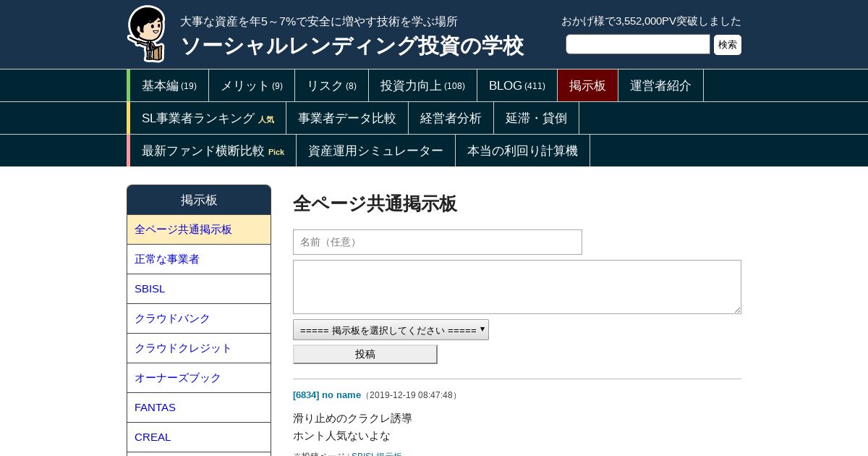The width and height of the screenshot is (868, 456).
Task: Click the site mascot logo icon
Action: point(146,33)
